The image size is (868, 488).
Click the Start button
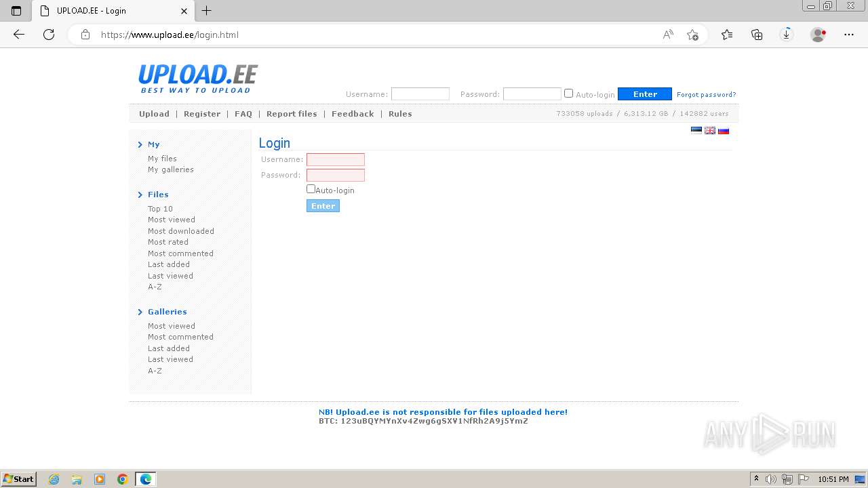point(19,479)
